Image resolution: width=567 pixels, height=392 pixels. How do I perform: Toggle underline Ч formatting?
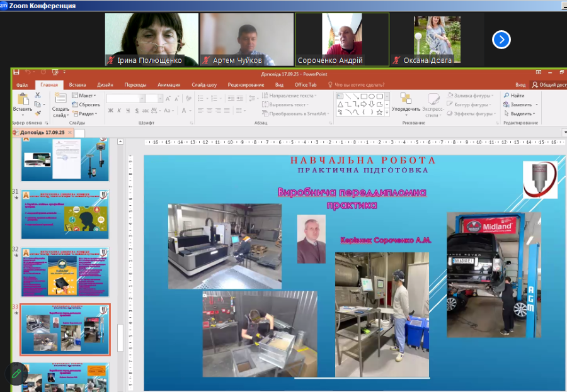point(128,111)
